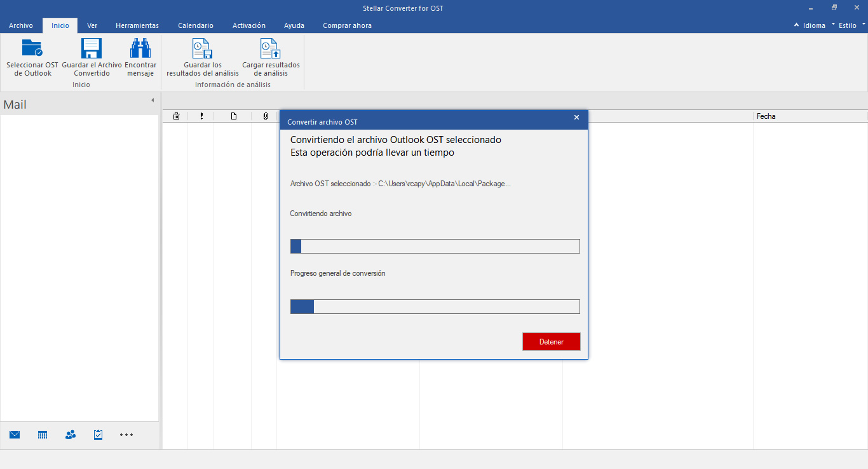This screenshot has width=868, height=469.
Task: Open Ayuda ribbon tab
Action: pos(294,25)
